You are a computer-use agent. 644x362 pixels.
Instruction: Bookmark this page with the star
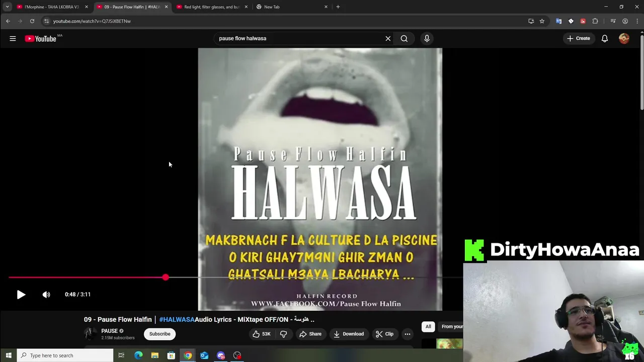click(542, 21)
